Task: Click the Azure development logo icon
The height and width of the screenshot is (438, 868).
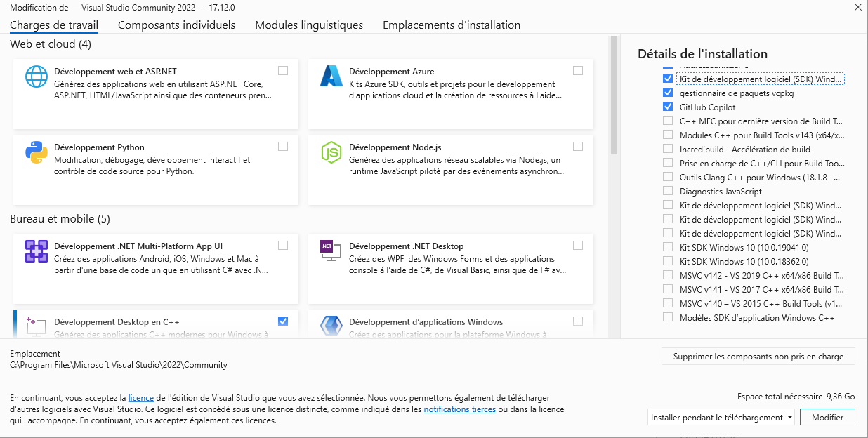Action: [331, 76]
